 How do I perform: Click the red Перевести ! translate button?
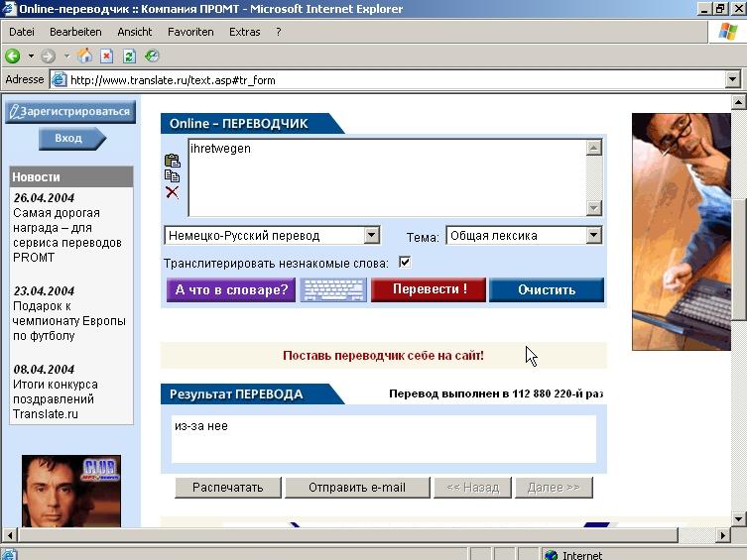pos(429,289)
